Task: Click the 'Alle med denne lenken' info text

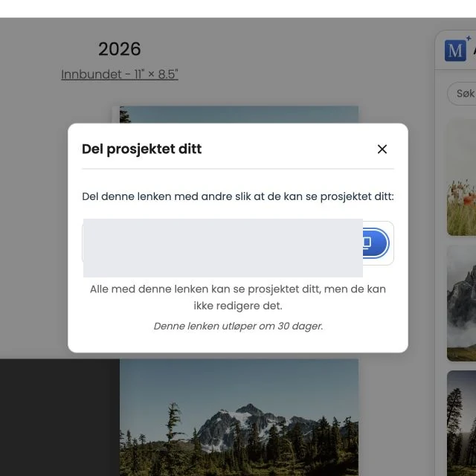Action: click(238, 297)
